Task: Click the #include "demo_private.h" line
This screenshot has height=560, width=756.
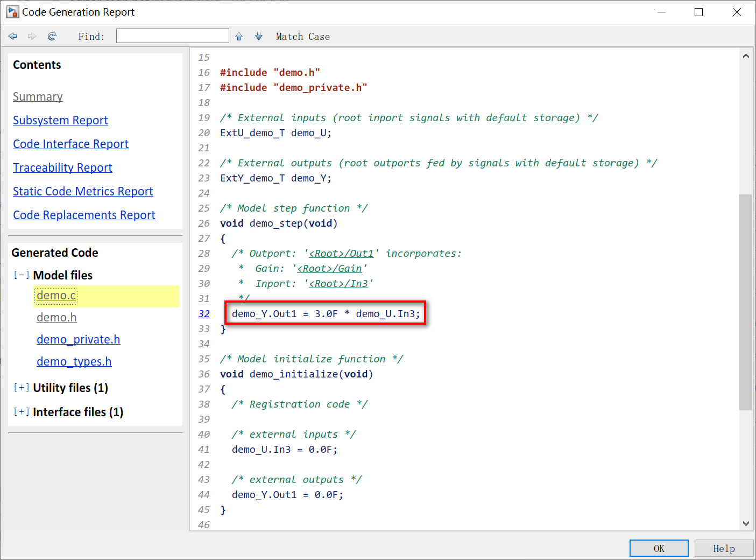Action: 294,87
